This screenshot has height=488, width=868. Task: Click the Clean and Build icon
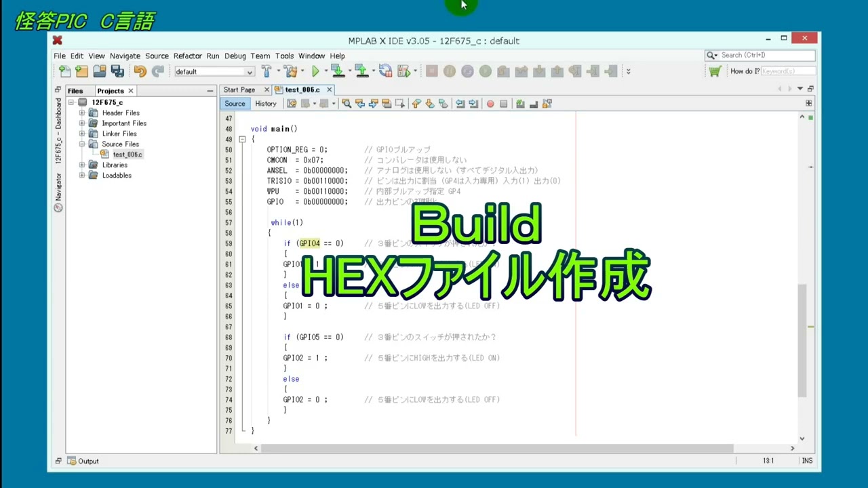tap(291, 71)
